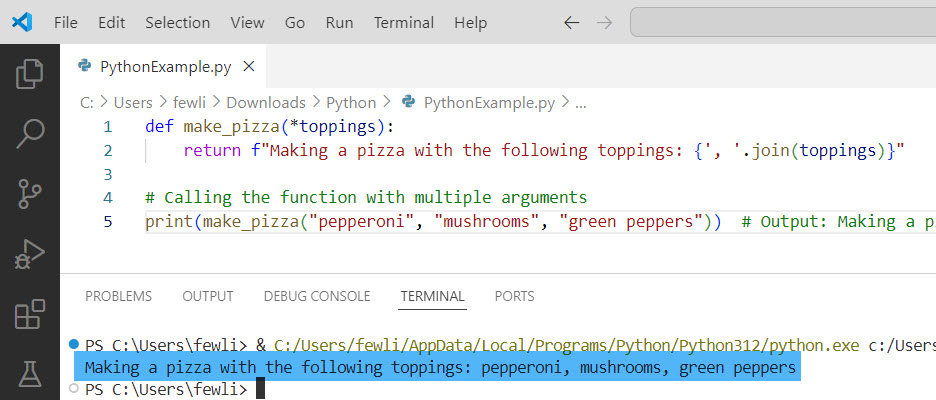Click the highlighted terminal output line

[x=440, y=367]
